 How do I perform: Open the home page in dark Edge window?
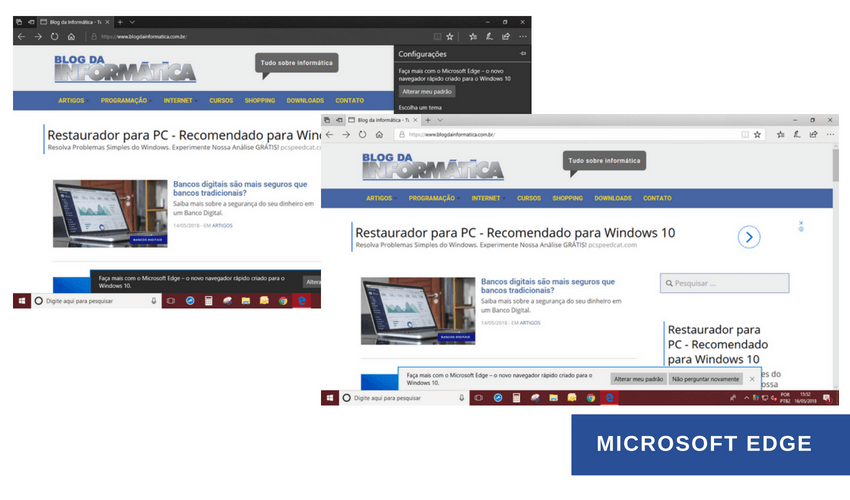(x=71, y=37)
